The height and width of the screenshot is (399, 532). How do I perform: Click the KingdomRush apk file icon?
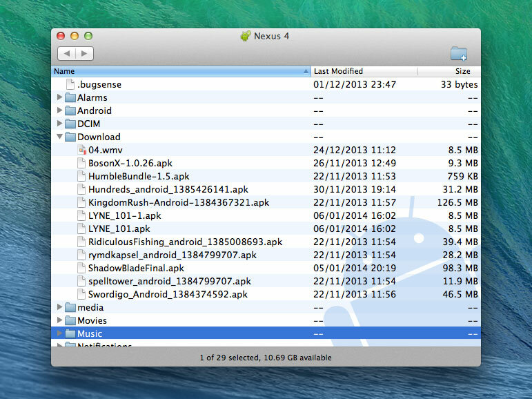[81, 202]
